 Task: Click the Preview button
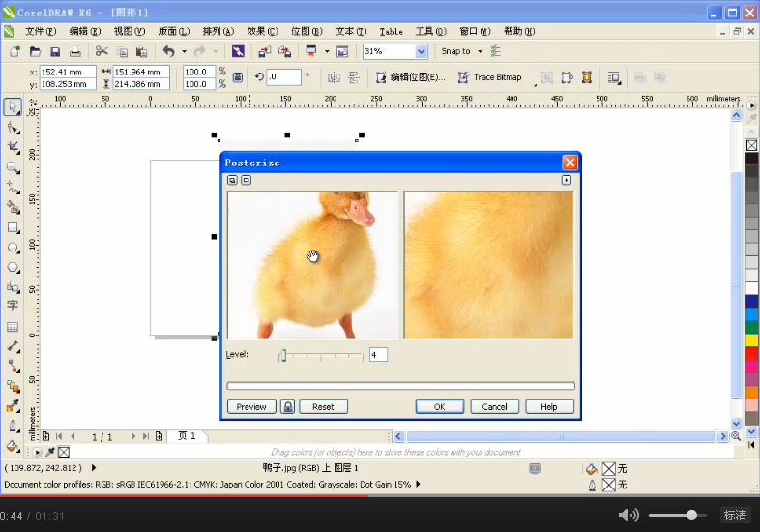tap(251, 406)
